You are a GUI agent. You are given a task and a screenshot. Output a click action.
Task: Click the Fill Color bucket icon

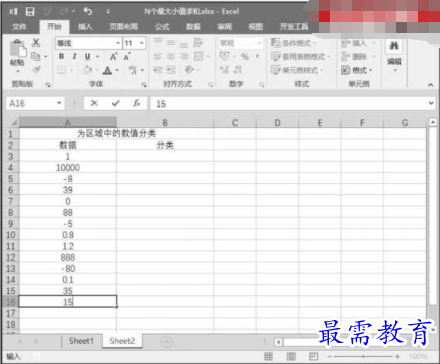pyautogui.click(x=87, y=70)
